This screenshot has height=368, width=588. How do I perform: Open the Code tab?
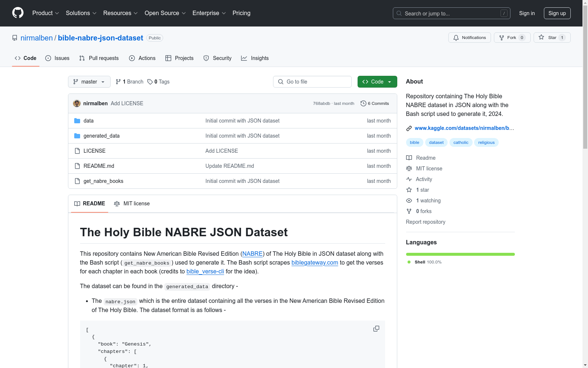[26, 58]
